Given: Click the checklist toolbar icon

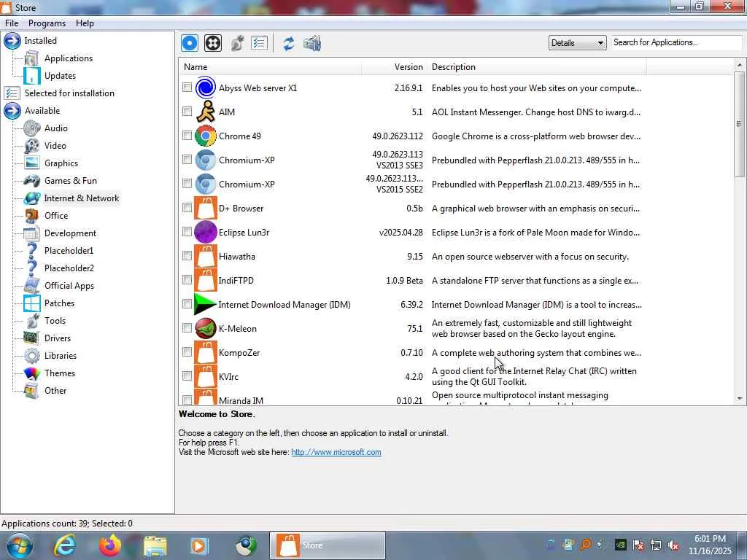Looking at the screenshot, I should click(x=259, y=43).
